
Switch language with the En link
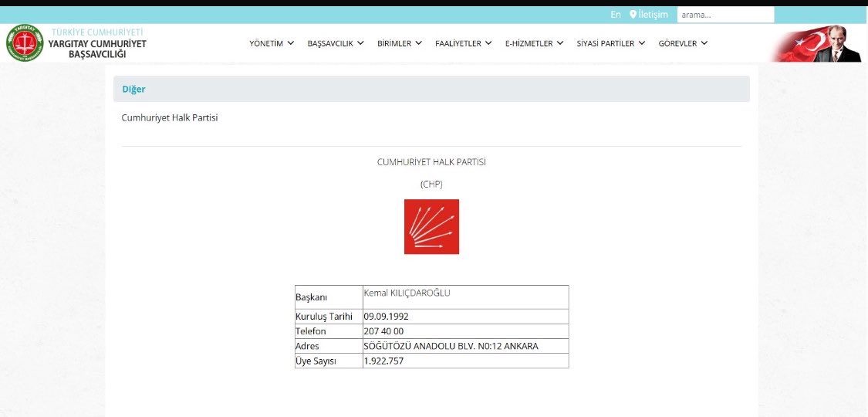616,15
